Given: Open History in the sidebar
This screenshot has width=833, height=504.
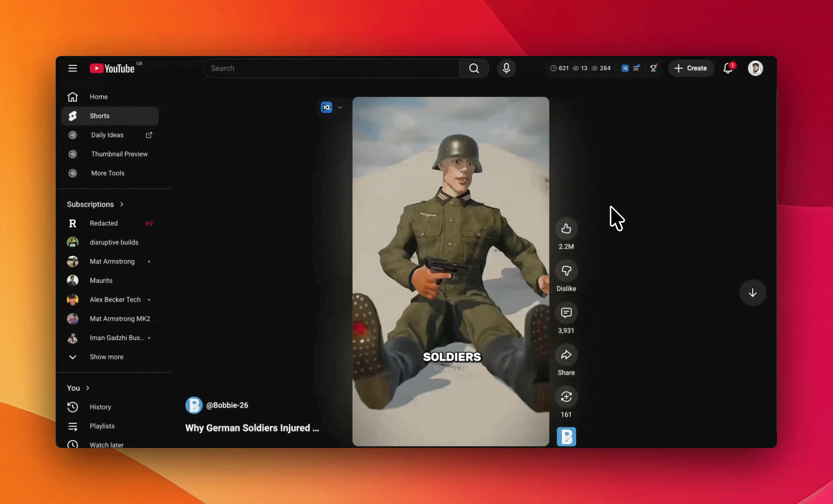Looking at the screenshot, I should click(100, 407).
